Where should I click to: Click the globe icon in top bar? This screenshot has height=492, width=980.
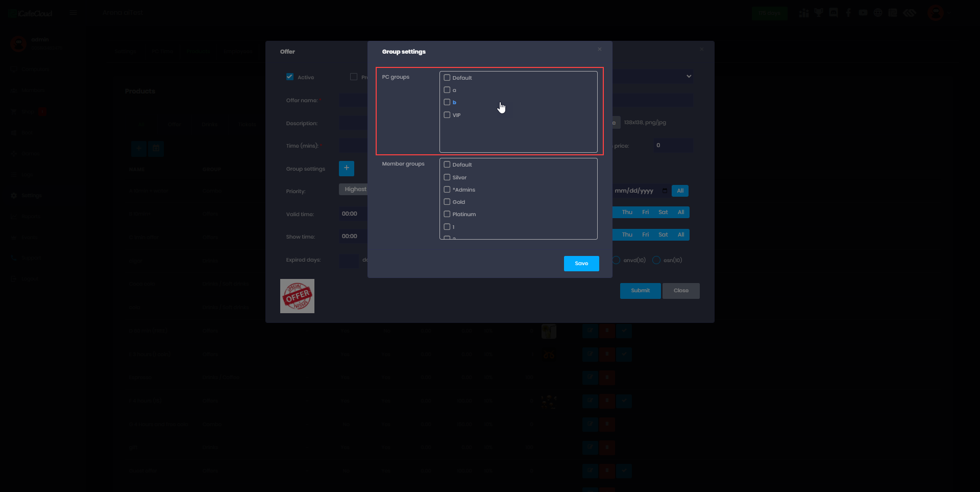[878, 13]
